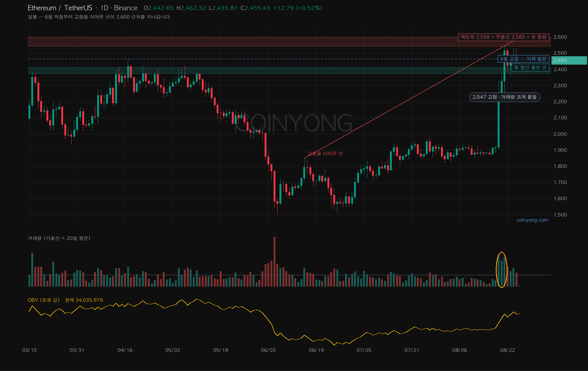Click the 2,547 고점 callout bubble
Screen dimensions: 588x371
(505, 97)
